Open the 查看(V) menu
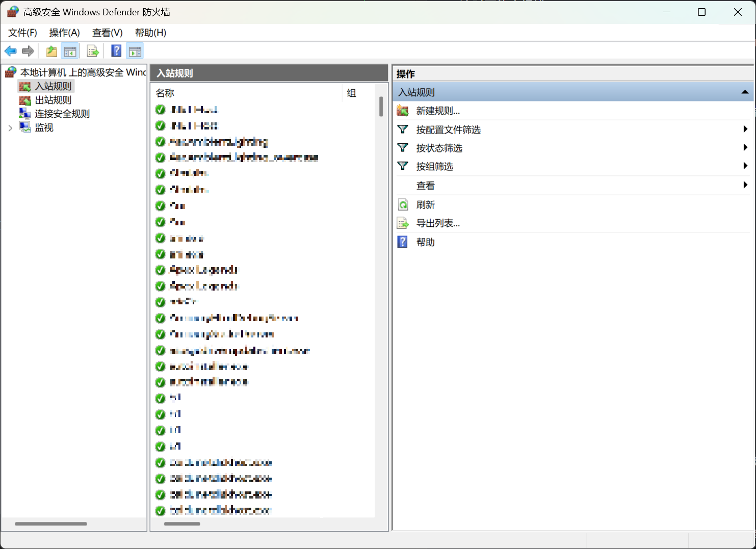756x549 pixels. tap(107, 33)
